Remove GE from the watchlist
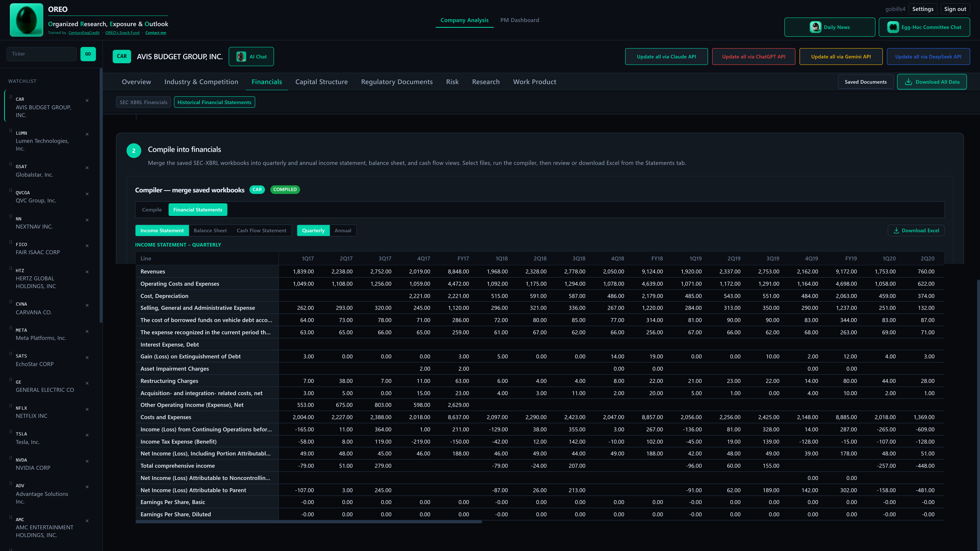 point(87,383)
